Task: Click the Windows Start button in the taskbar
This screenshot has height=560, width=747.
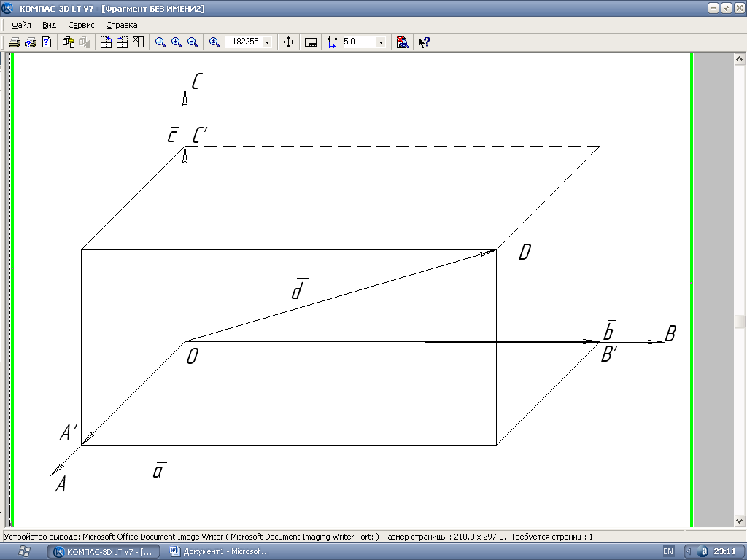Action: [x=23, y=551]
